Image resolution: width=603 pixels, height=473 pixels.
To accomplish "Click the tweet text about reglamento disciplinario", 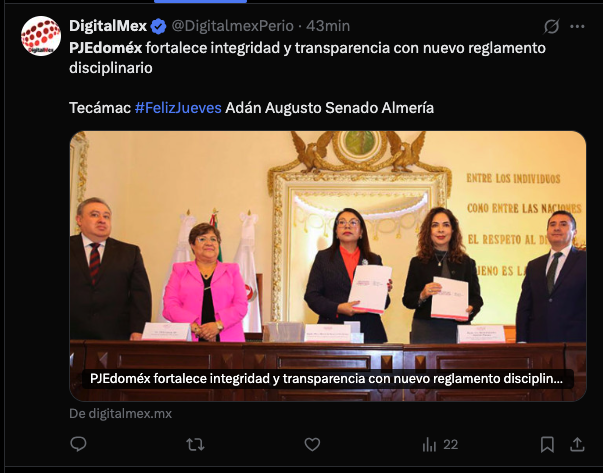I will pos(307,58).
